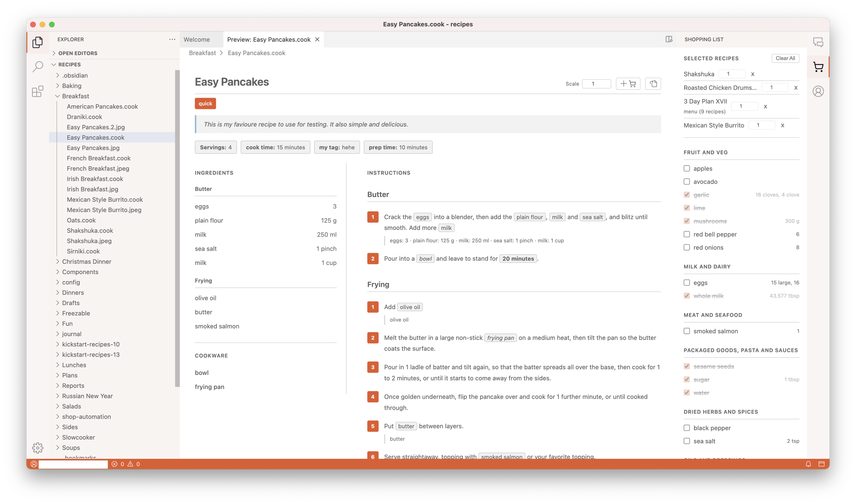The height and width of the screenshot is (504, 856).
Task: Select the shopping cart icon in right sidebar
Action: coord(818,67)
